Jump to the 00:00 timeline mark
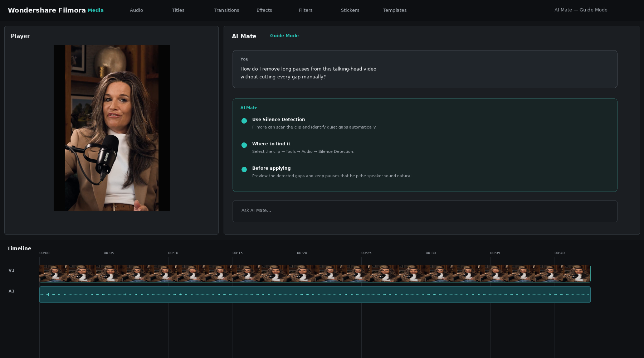Viewport: 644px width, 358px height. [44, 253]
